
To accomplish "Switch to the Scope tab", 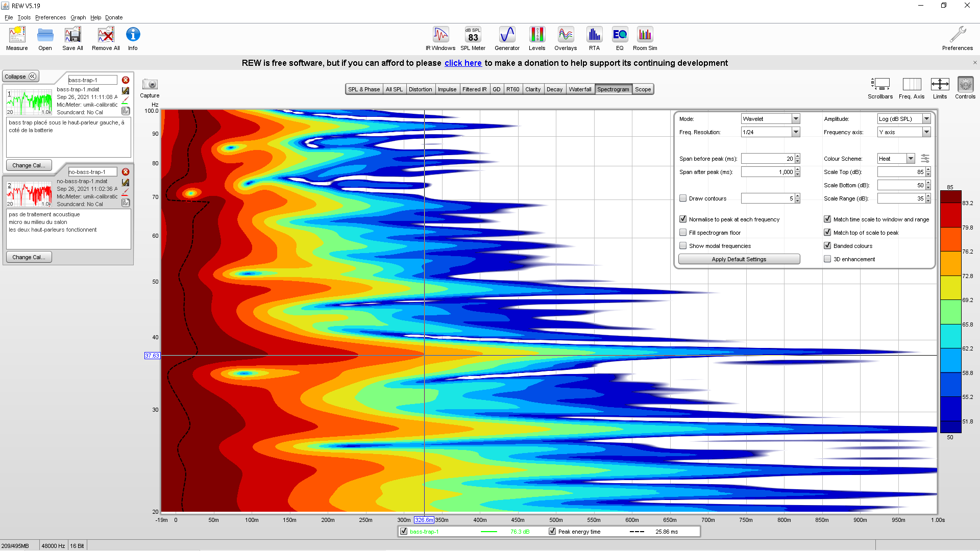I will click(x=643, y=89).
